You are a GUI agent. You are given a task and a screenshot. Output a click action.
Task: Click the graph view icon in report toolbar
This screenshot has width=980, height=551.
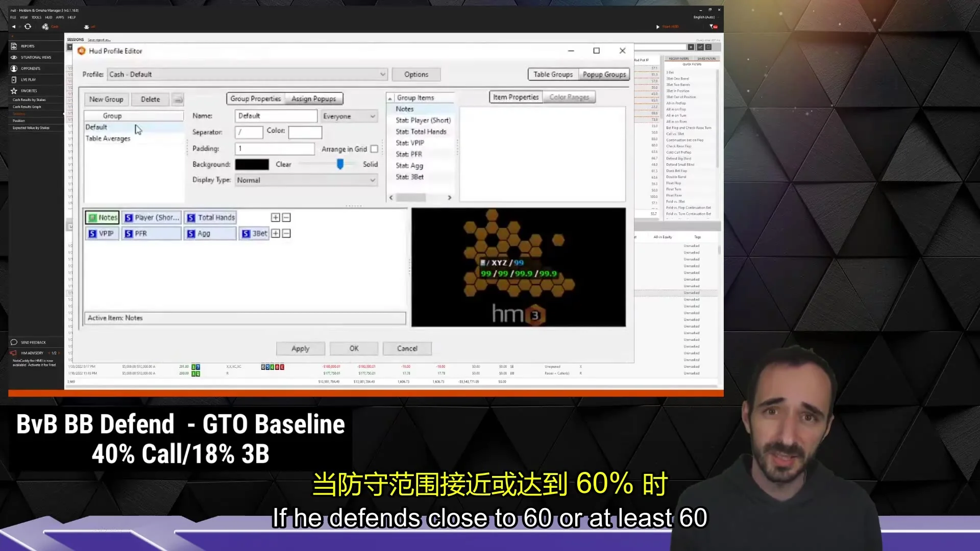(x=700, y=47)
